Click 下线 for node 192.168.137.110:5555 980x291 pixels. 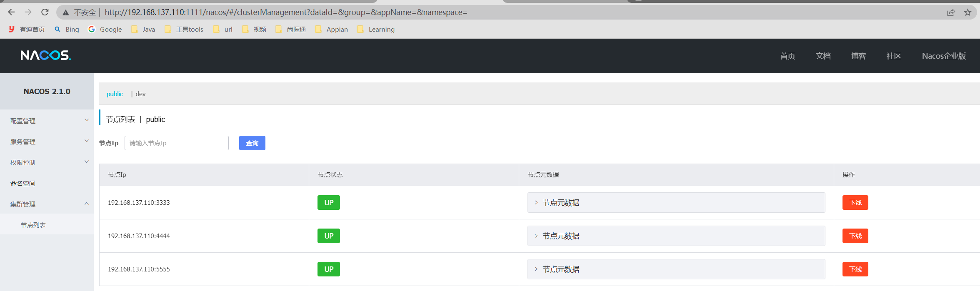tap(855, 269)
